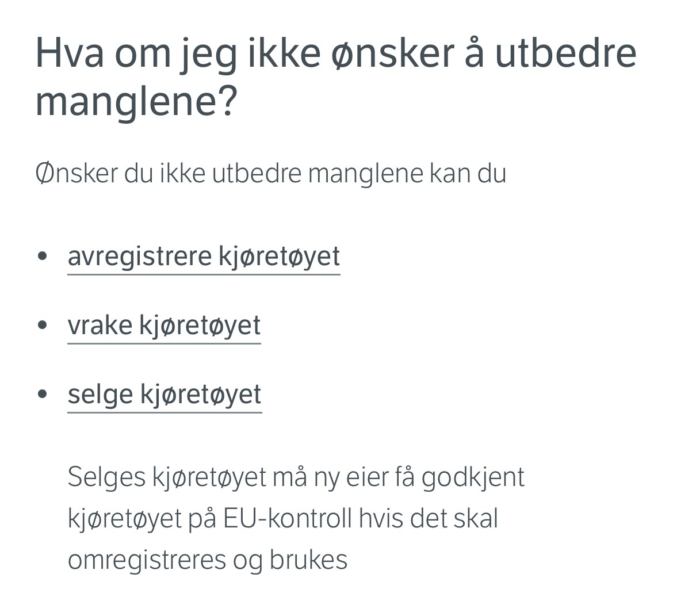Click the word "omregistreres" in the final line
Viewport: 673px width, 616px height.
pos(147,560)
